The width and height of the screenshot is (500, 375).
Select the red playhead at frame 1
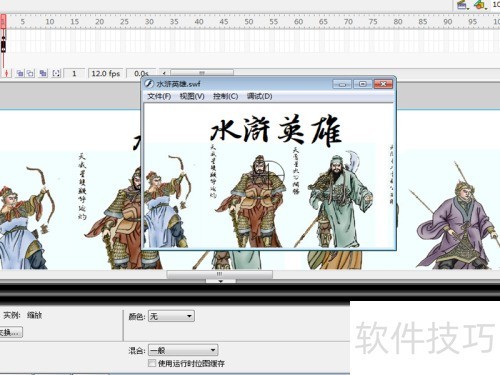tap(3, 22)
